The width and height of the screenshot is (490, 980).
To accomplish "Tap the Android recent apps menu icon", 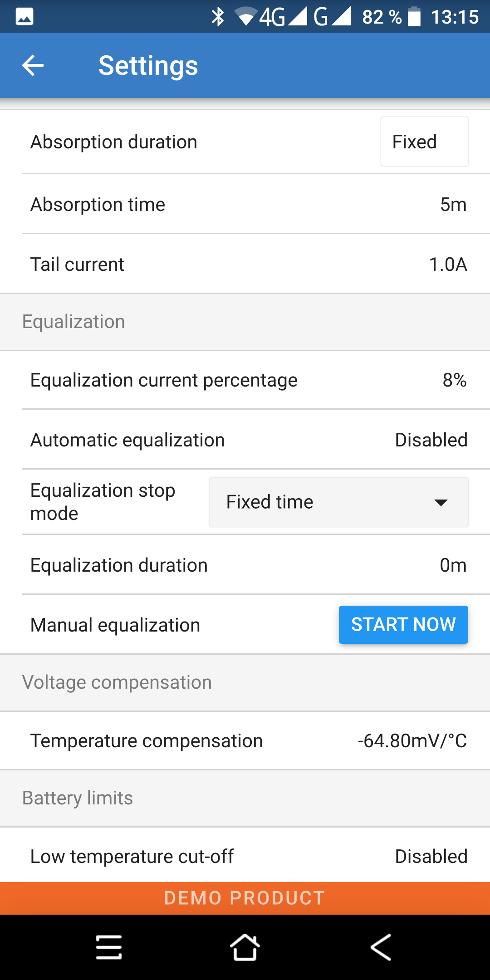I will tap(109, 947).
